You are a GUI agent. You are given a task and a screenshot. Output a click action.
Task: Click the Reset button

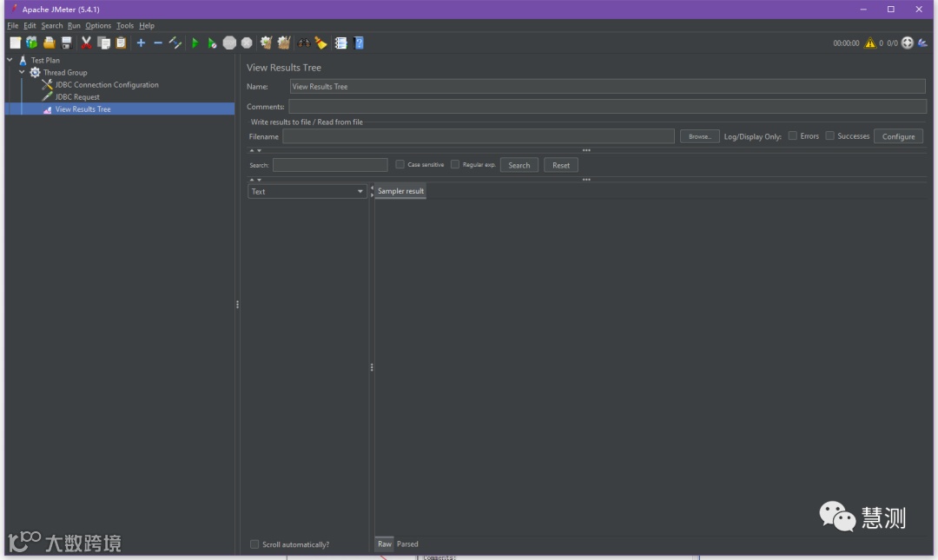[x=560, y=165]
